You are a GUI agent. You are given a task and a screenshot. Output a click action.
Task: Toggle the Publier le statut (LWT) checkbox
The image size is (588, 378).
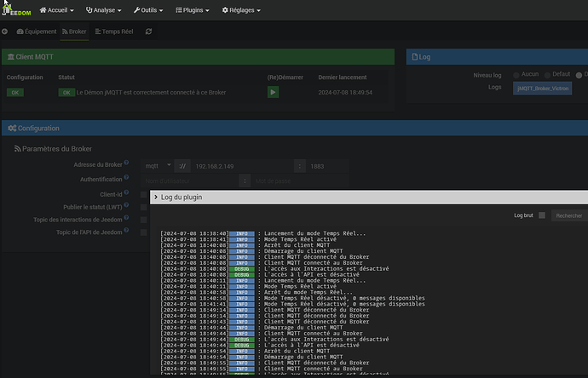click(144, 207)
